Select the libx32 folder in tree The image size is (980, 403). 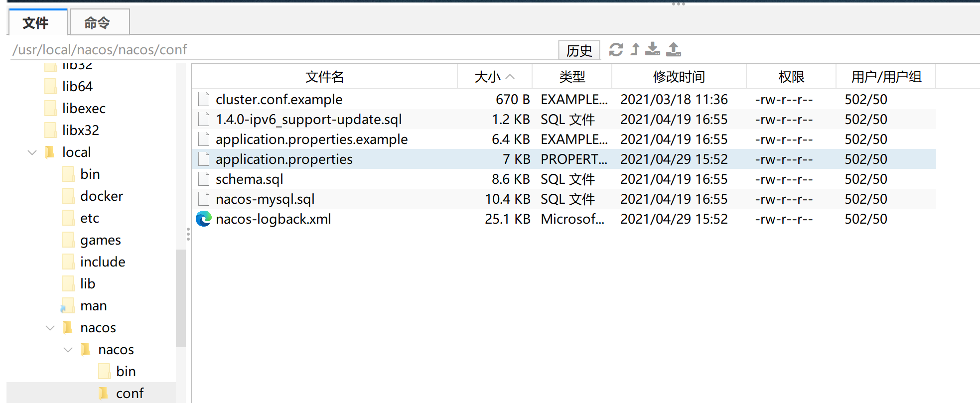click(x=81, y=131)
